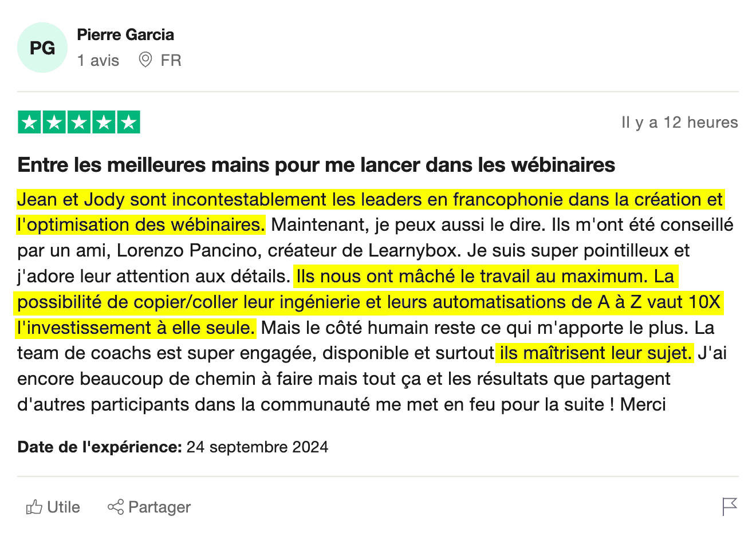Click the "Il y a 12 heures" timestamp
This screenshot has width=756, height=536.
(x=679, y=123)
